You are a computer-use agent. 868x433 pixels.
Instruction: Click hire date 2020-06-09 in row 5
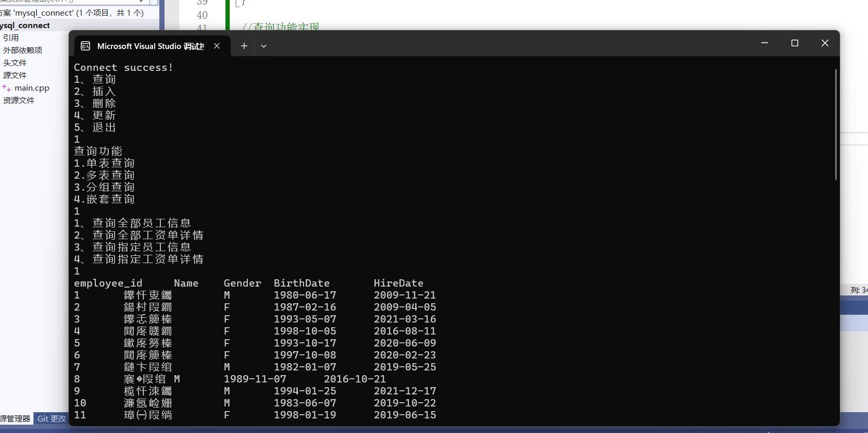point(405,343)
